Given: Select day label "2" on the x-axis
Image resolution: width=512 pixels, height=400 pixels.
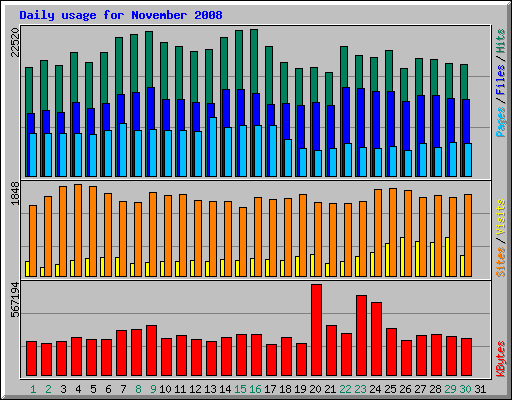Looking at the screenshot, I should pyautogui.click(x=48, y=389).
